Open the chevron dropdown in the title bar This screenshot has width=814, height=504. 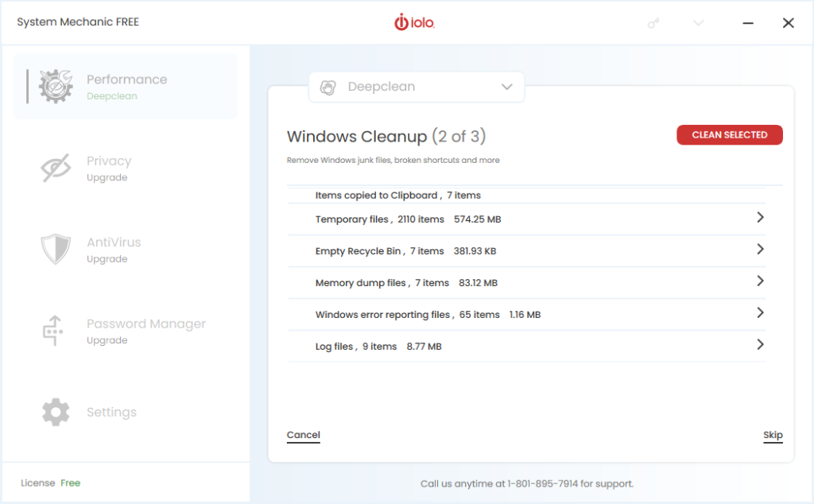coord(697,22)
